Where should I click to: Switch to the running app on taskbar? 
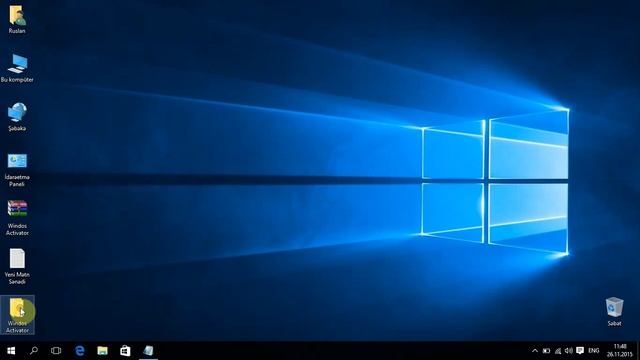click(x=148, y=351)
